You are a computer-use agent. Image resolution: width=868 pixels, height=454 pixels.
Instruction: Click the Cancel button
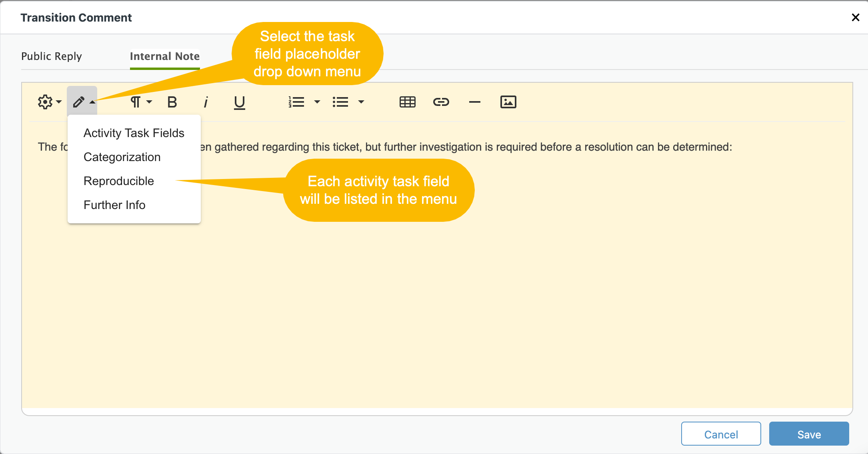(721, 434)
